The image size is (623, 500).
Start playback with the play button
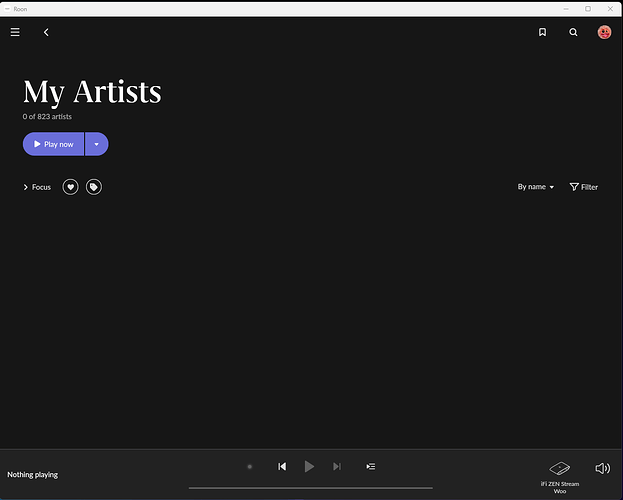pos(309,466)
